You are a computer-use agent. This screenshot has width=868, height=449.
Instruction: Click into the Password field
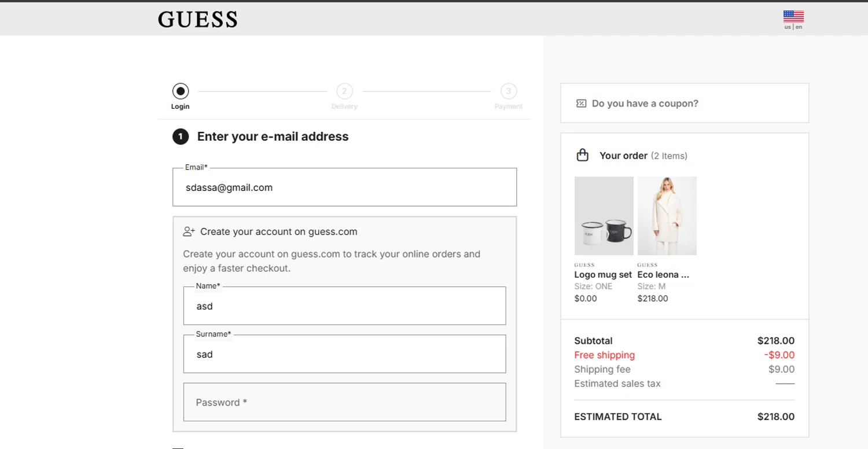coord(344,402)
